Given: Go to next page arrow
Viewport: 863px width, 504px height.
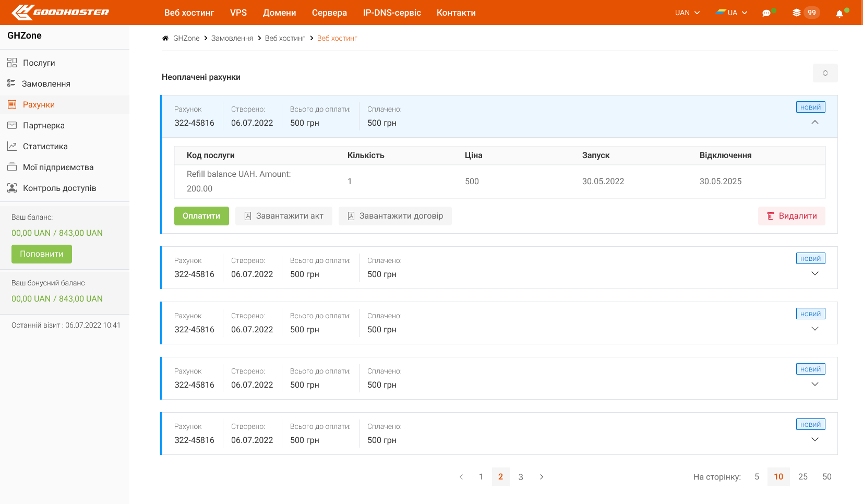Looking at the screenshot, I should [x=542, y=477].
